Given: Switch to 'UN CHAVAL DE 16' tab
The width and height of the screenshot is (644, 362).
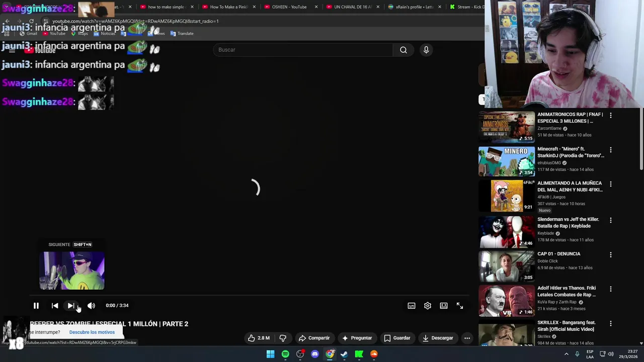Looking at the screenshot, I should coord(353,7).
